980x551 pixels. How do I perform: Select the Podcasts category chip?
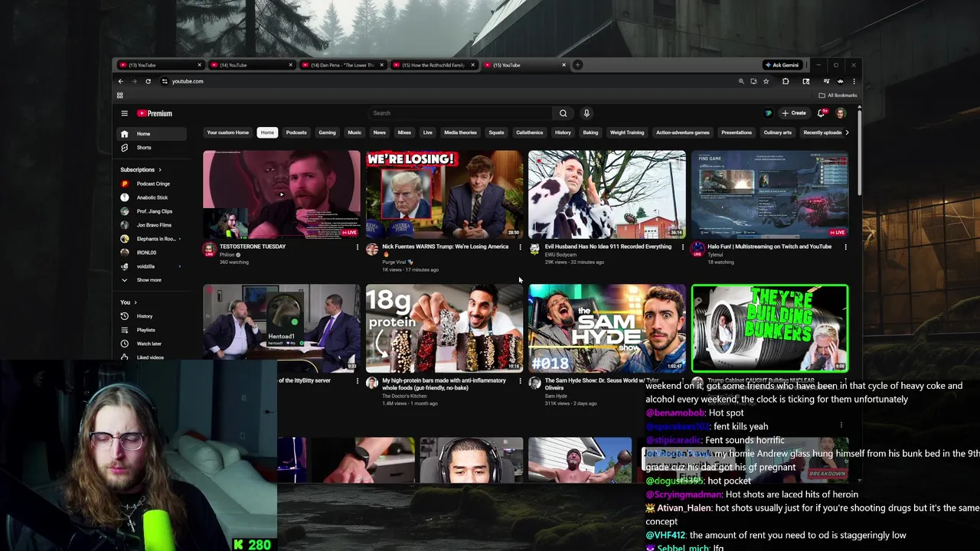tap(296, 132)
